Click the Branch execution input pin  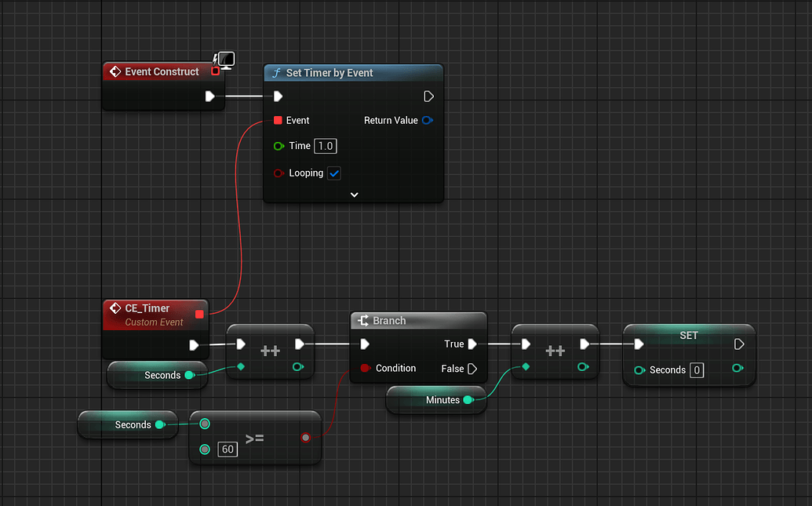click(365, 344)
